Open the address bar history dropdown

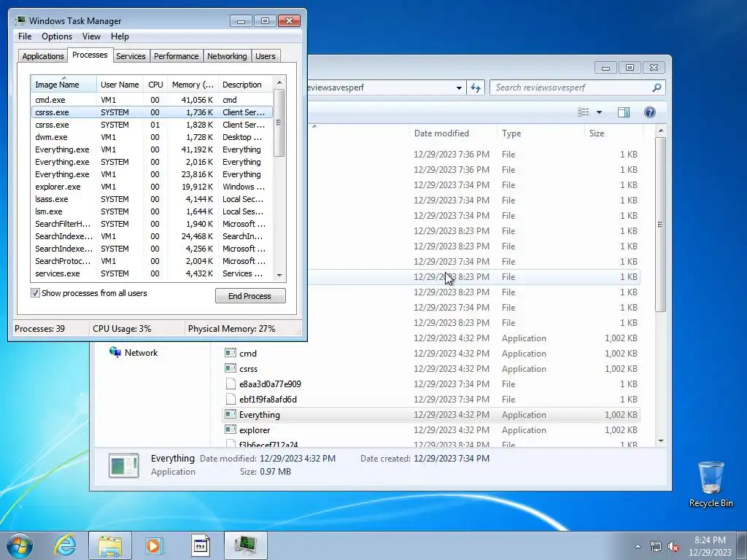(459, 87)
